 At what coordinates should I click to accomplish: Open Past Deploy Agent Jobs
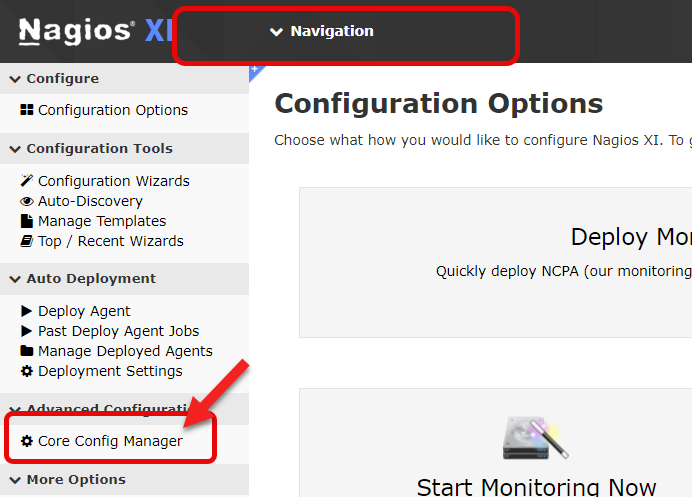pyautogui.click(x=118, y=331)
